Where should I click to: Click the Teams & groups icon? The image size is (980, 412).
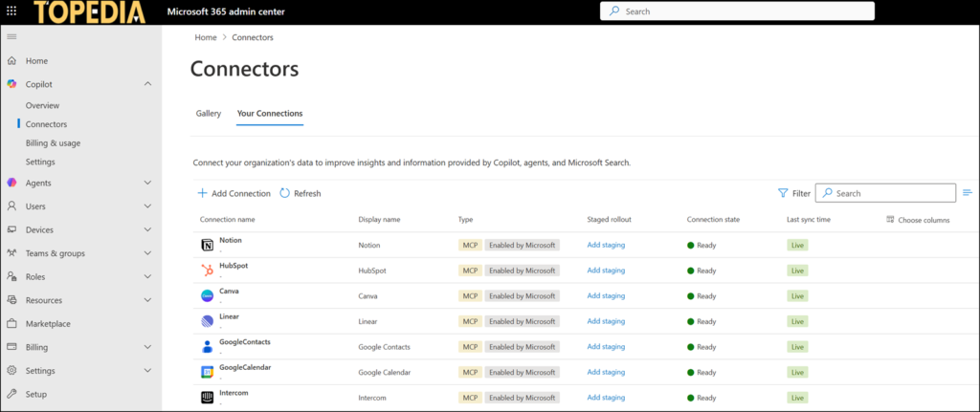[x=11, y=253]
